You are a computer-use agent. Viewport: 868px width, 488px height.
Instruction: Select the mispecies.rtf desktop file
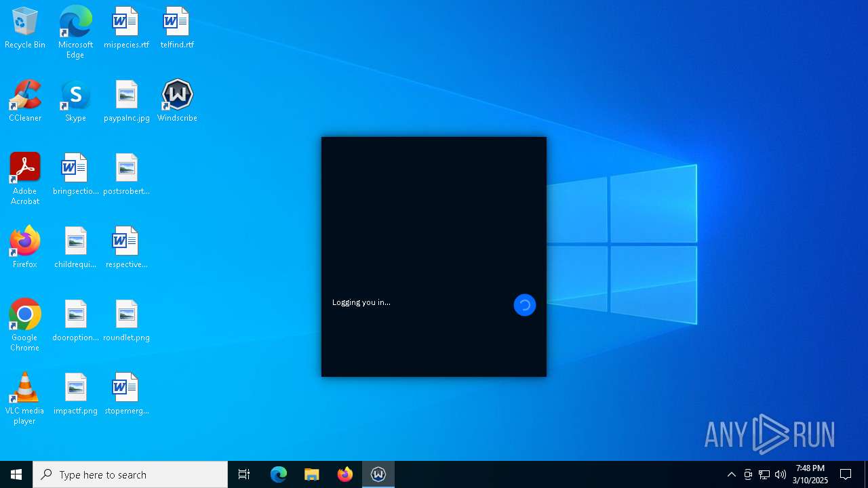point(126,28)
